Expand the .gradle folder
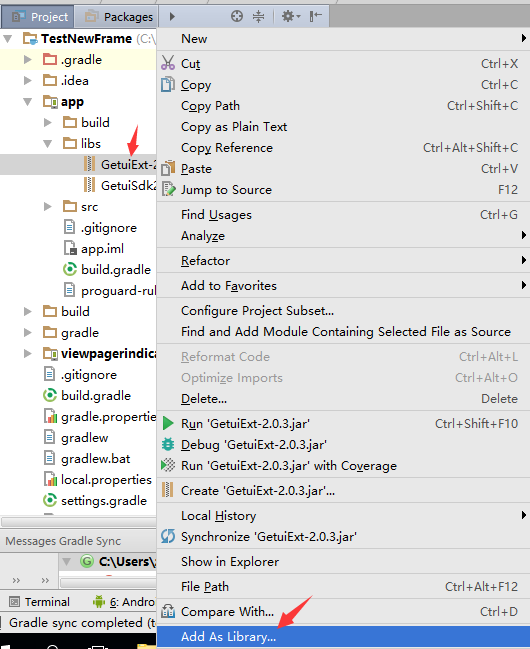Screen dimensions: 530x649 click(28, 59)
